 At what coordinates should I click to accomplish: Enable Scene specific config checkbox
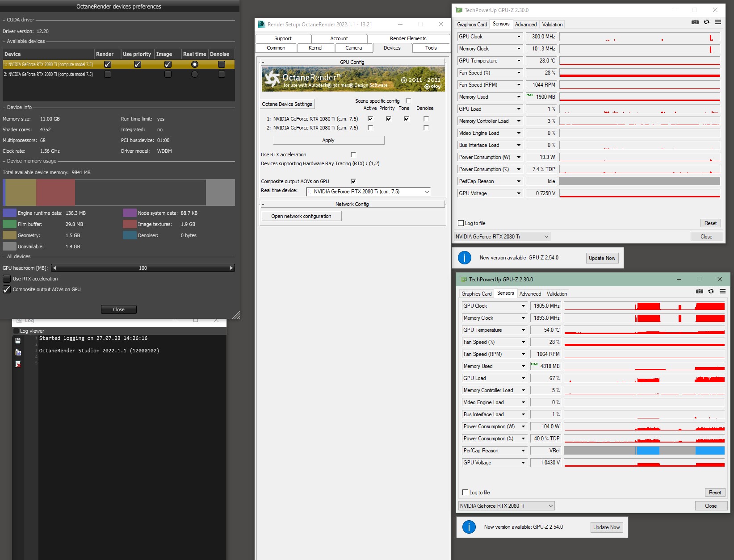tap(408, 101)
